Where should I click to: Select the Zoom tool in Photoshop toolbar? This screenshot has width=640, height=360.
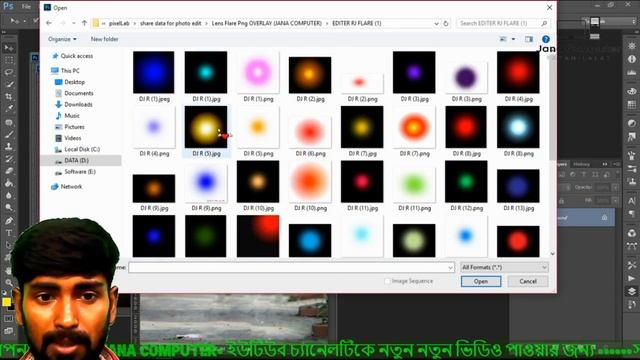[x=9, y=283]
